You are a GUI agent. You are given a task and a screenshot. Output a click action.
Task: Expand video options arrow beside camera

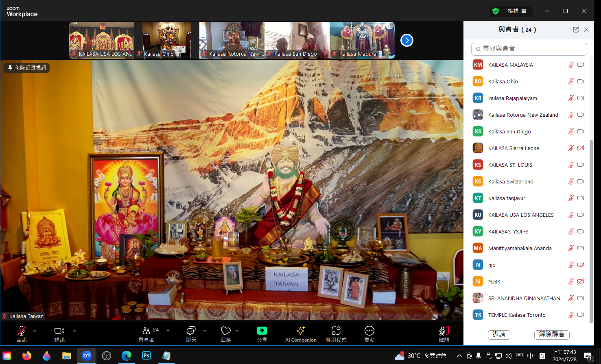point(74,331)
